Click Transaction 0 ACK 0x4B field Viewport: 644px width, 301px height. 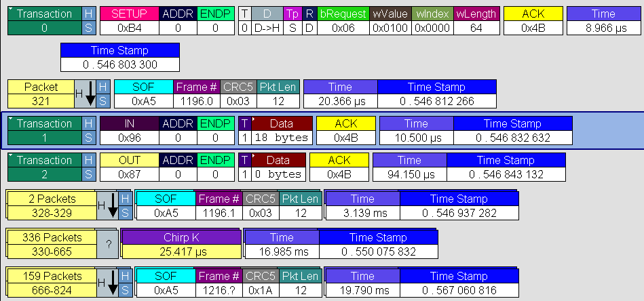tap(533, 21)
